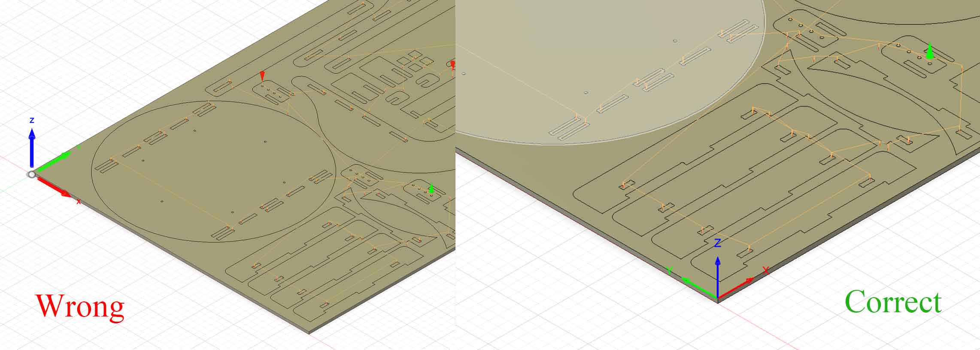
Task: Click the blue 'z' axis letter in Wrong view
Action: (x=31, y=120)
